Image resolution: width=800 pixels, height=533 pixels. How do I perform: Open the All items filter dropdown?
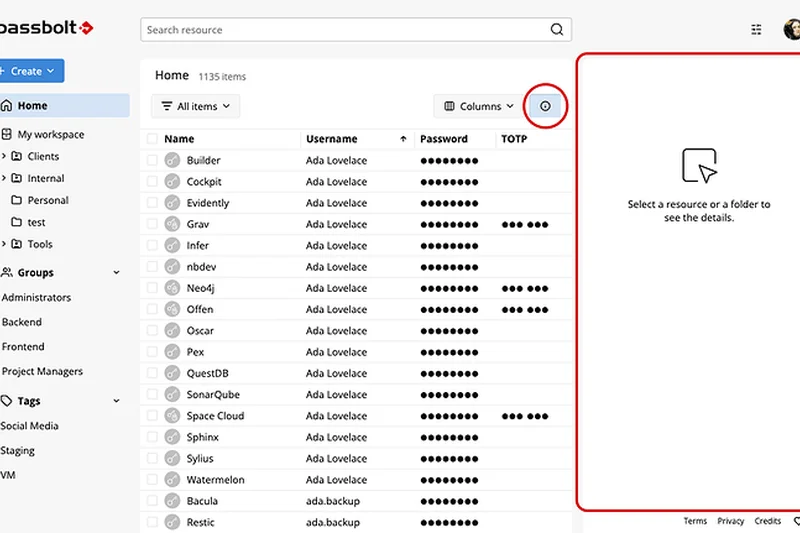[x=195, y=106]
